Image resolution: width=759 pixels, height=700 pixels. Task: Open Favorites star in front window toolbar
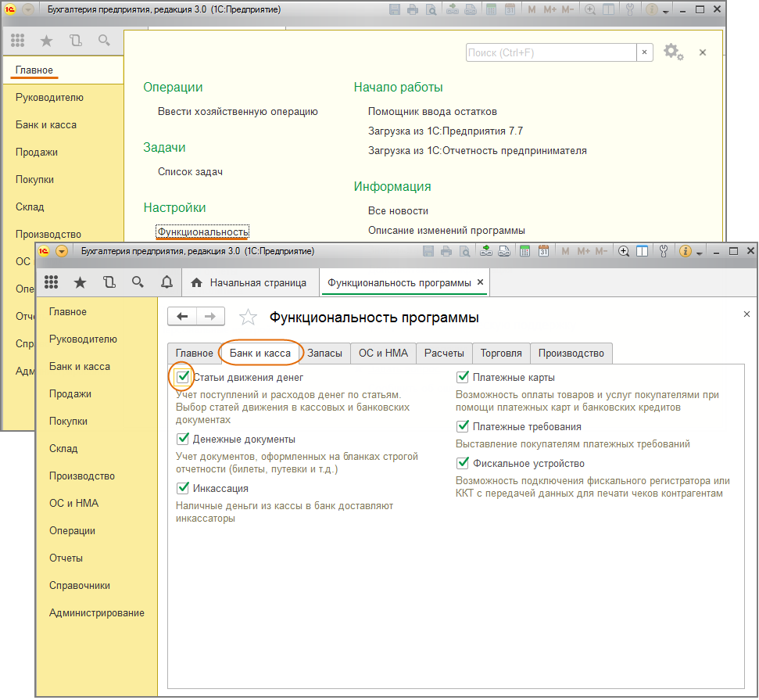click(x=80, y=282)
